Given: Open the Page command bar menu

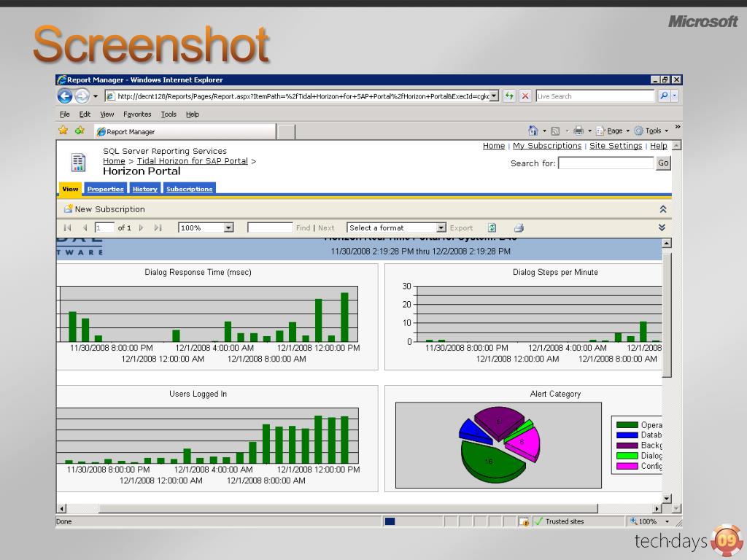Looking at the screenshot, I should click(613, 131).
